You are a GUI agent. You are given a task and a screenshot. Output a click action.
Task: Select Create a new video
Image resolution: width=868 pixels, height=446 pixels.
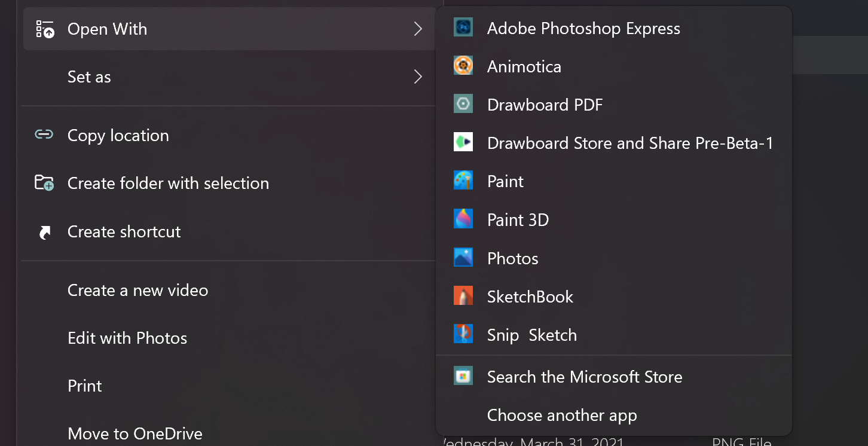tap(230, 290)
